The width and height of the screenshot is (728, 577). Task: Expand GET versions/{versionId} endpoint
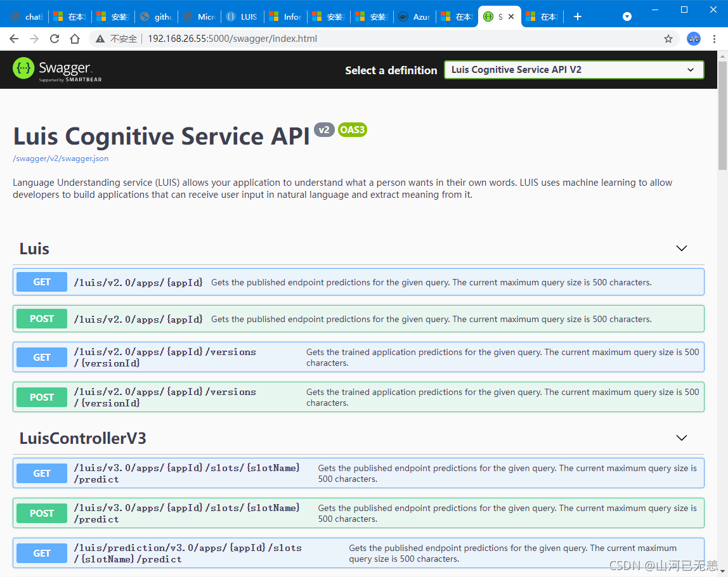click(x=358, y=357)
